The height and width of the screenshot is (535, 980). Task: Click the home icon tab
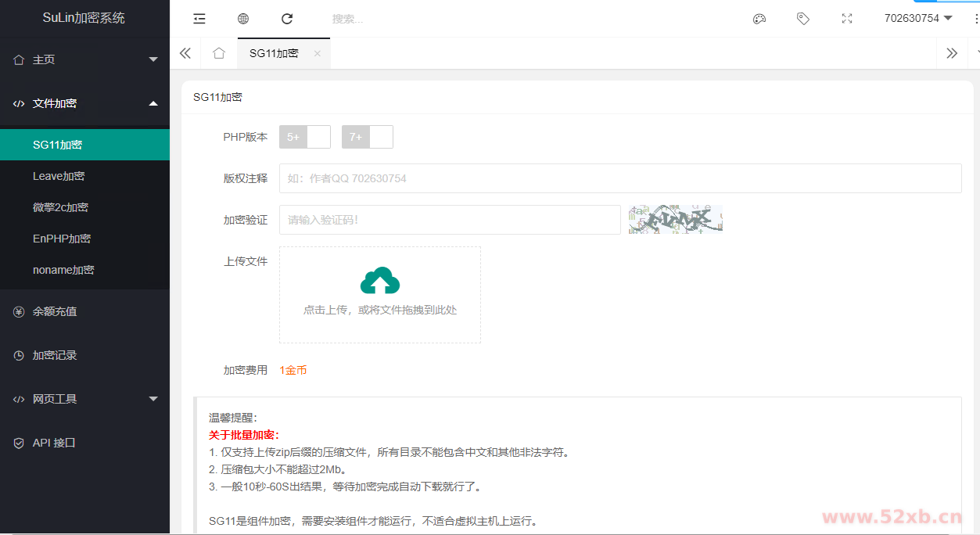click(219, 53)
